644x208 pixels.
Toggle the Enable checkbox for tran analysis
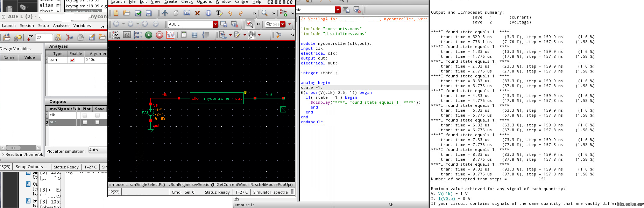72,60
